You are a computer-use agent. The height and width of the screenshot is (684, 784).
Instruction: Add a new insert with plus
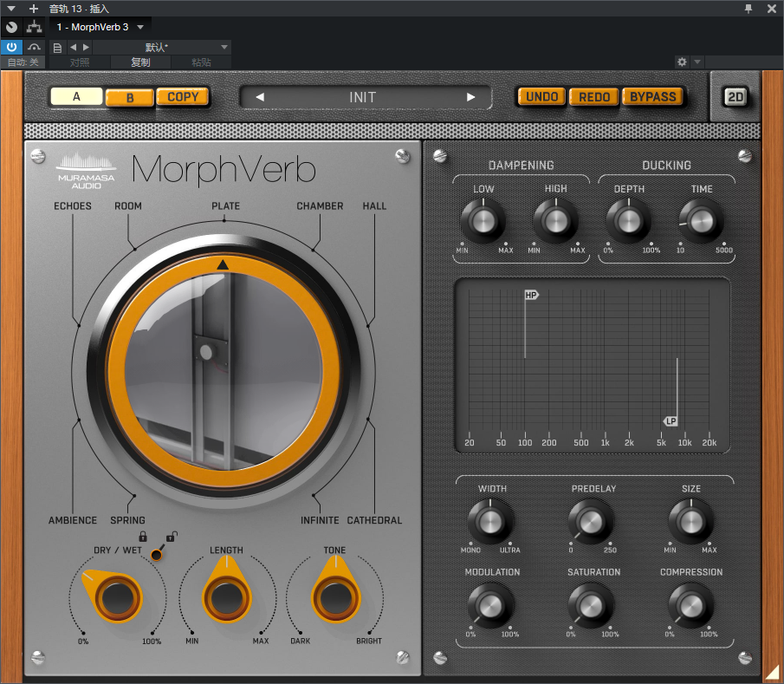(x=34, y=9)
